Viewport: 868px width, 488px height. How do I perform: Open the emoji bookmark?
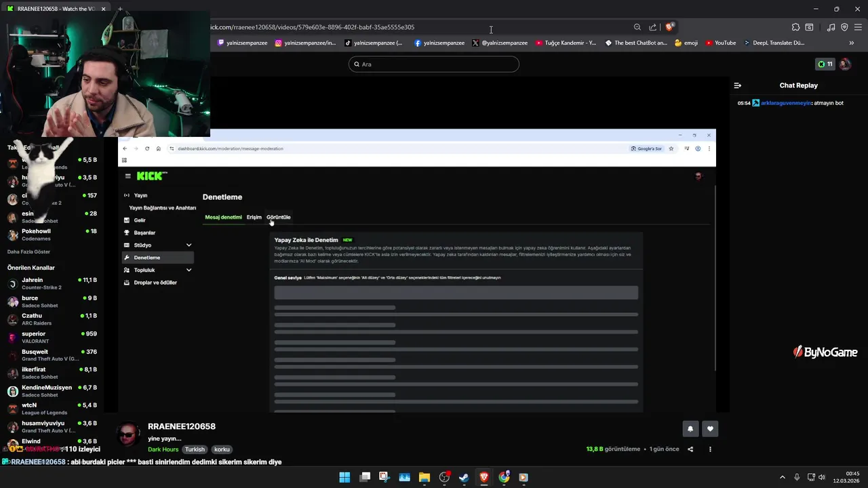(x=686, y=43)
